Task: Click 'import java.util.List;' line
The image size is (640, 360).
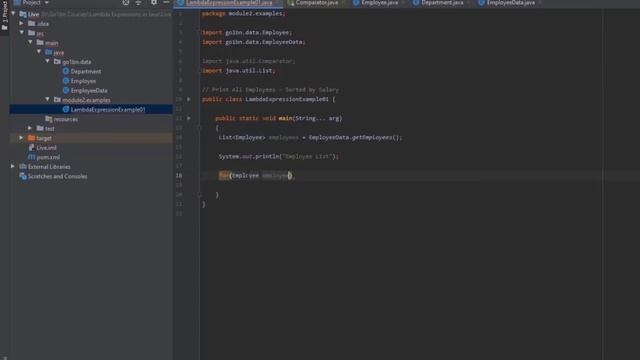Action: coord(238,71)
